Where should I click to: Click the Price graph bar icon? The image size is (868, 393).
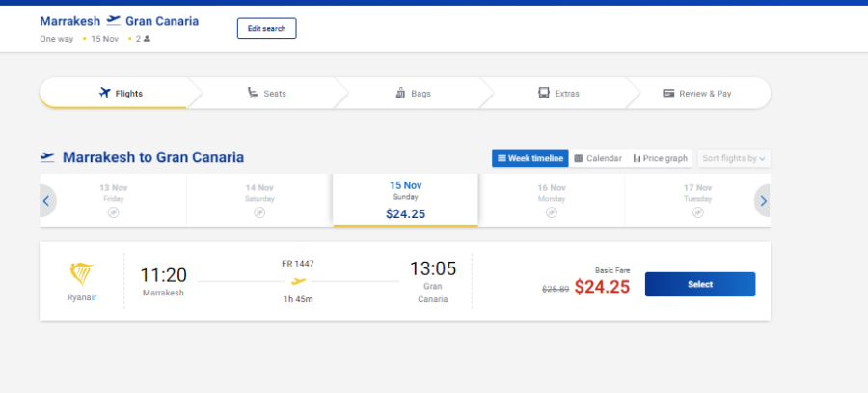tap(637, 158)
